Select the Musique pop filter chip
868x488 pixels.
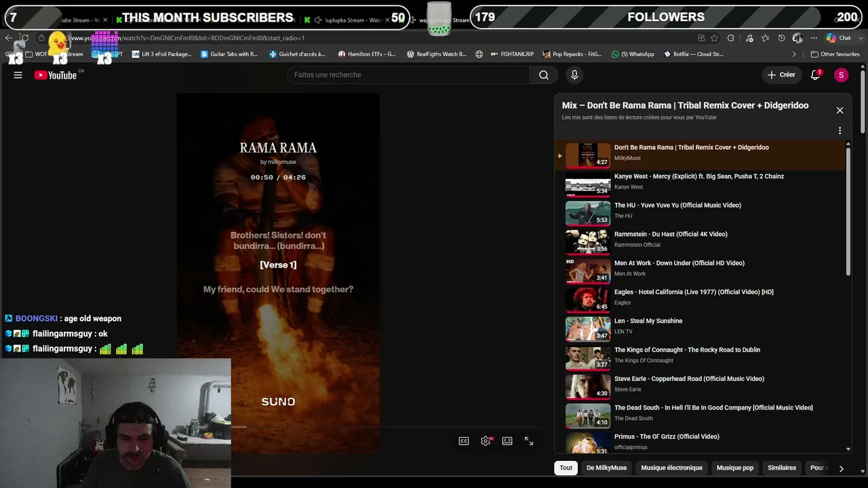click(x=735, y=468)
